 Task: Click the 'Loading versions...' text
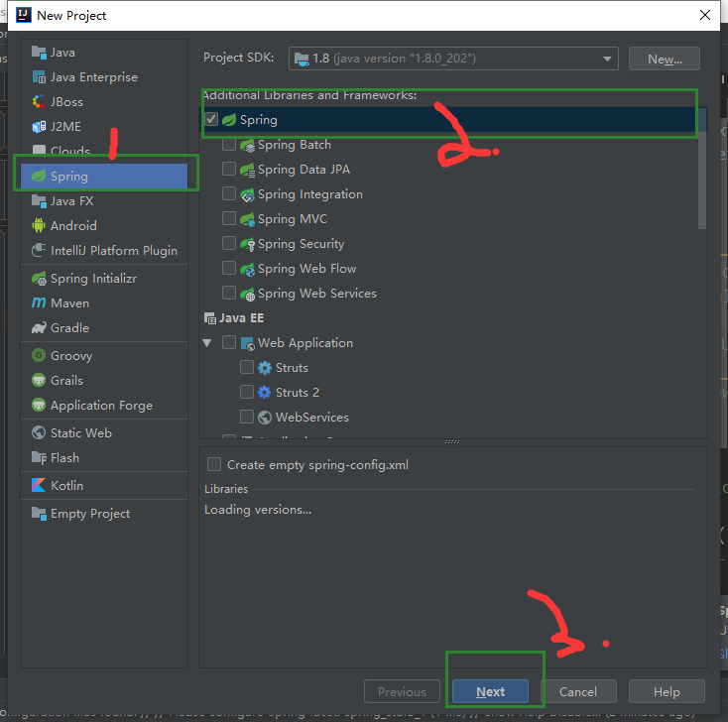tap(258, 510)
